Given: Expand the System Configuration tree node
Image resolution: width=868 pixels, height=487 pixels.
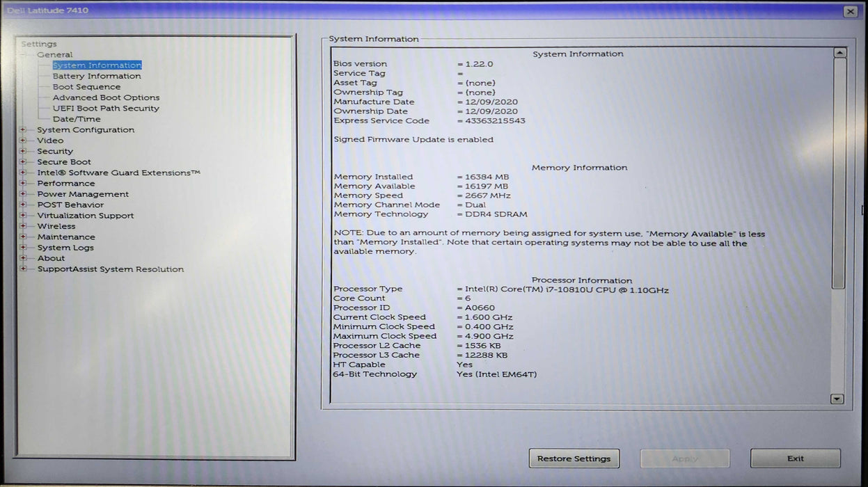Looking at the screenshot, I should (x=23, y=130).
